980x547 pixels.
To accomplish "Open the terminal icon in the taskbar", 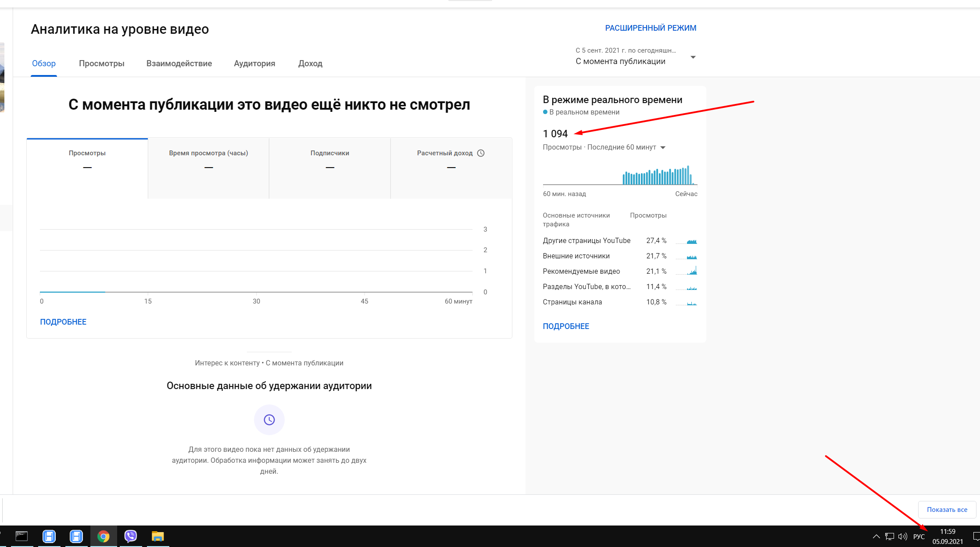I will pyautogui.click(x=21, y=536).
